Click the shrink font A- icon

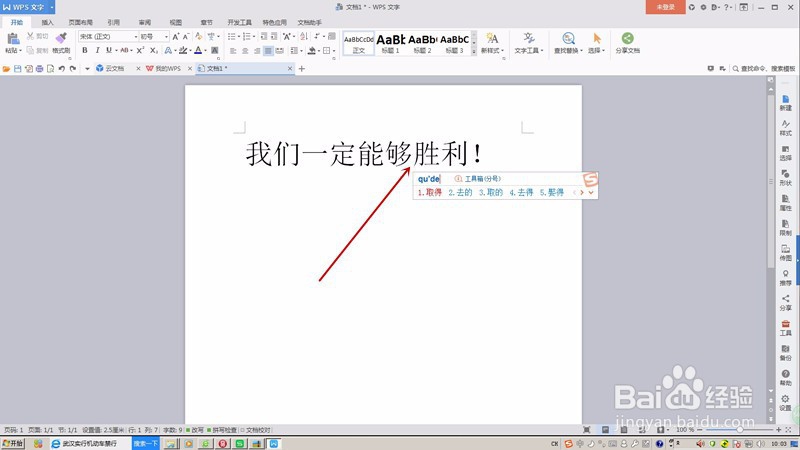(x=186, y=36)
